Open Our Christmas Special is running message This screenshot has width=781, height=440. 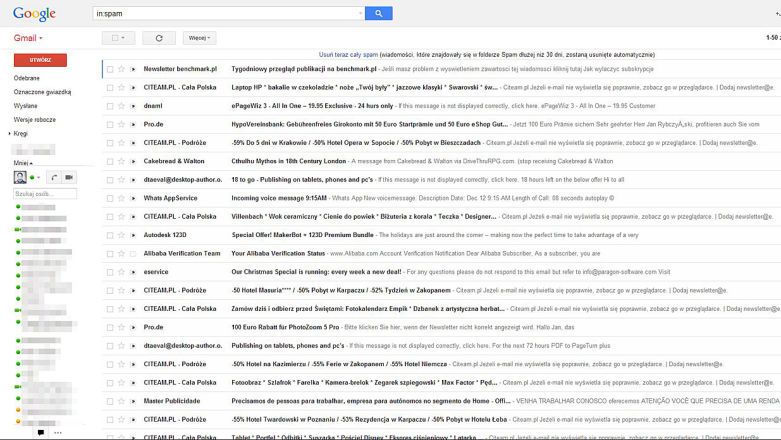point(316,272)
